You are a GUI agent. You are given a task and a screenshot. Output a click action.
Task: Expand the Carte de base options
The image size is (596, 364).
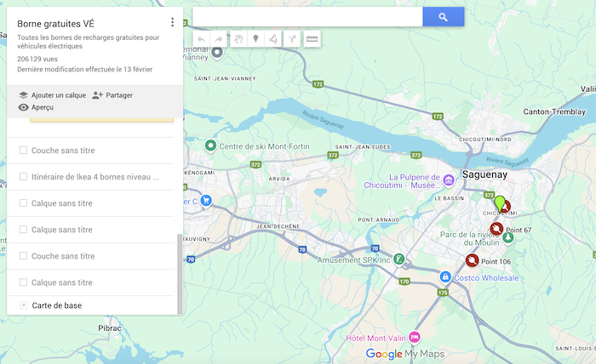pos(23,305)
